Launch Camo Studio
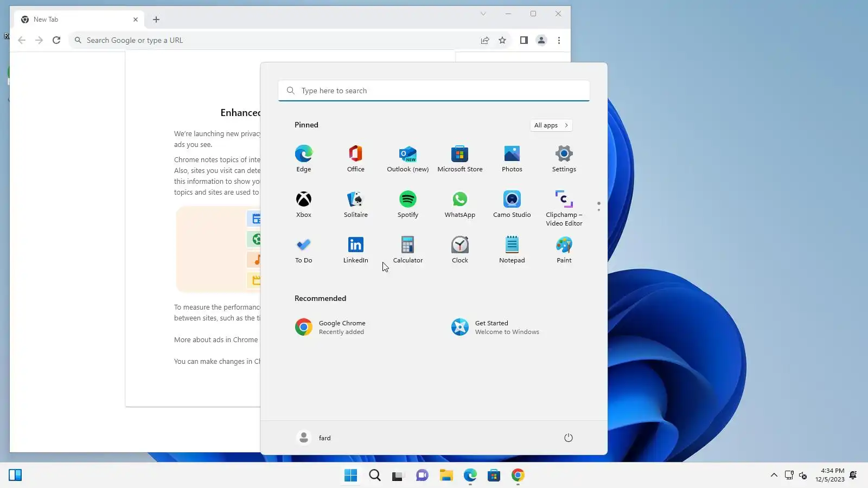Viewport: 868px width, 488px height. tap(512, 204)
